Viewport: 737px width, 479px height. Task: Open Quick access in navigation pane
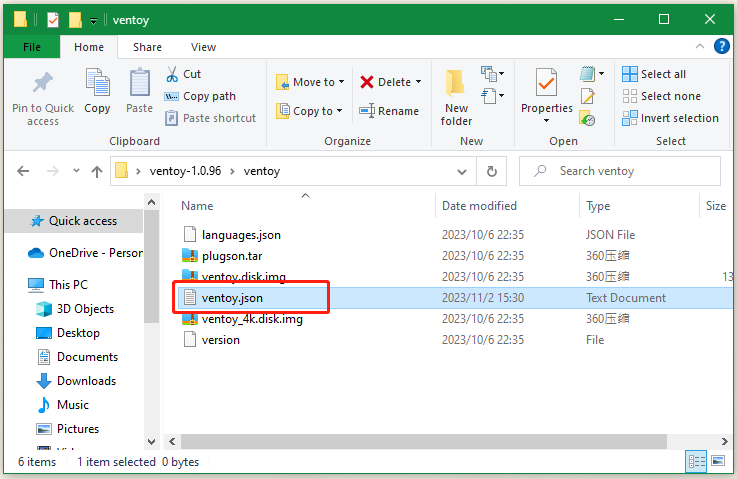coord(73,221)
